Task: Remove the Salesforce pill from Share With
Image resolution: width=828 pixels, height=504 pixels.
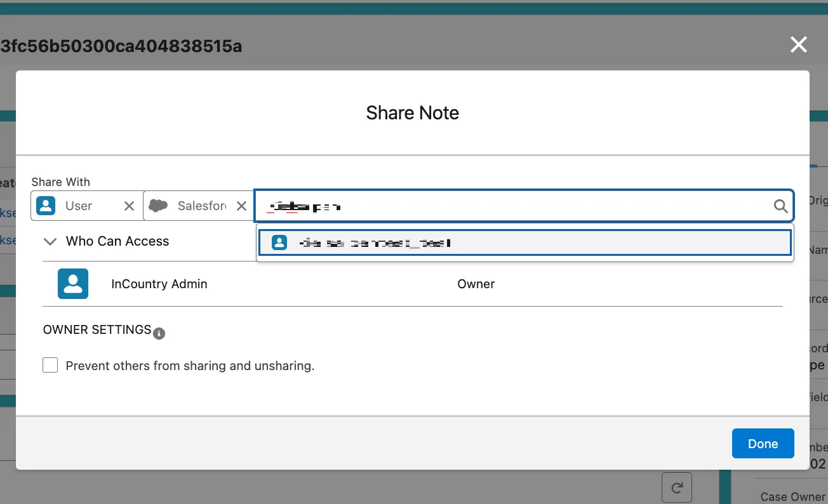Action: [241, 206]
